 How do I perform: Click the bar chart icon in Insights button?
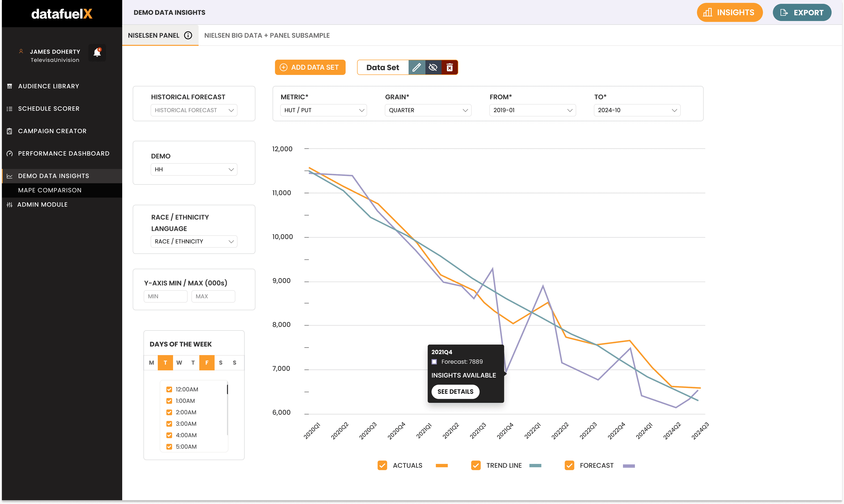tap(707, 13)
